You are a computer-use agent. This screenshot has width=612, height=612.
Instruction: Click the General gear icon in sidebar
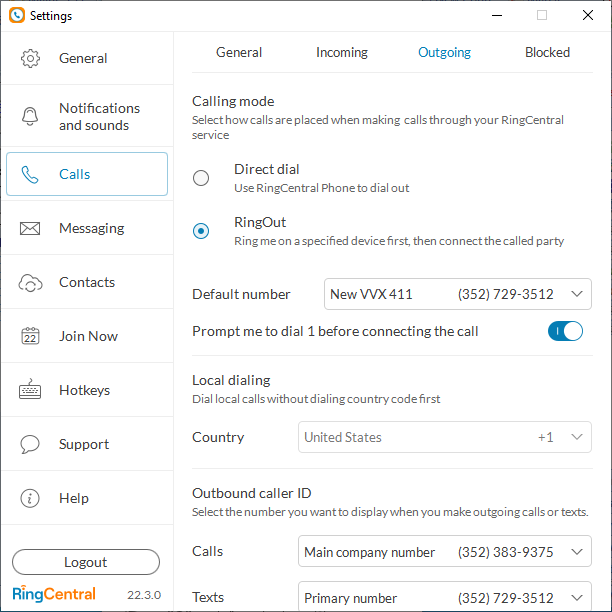pyautogui.click(x=30, y=58)
